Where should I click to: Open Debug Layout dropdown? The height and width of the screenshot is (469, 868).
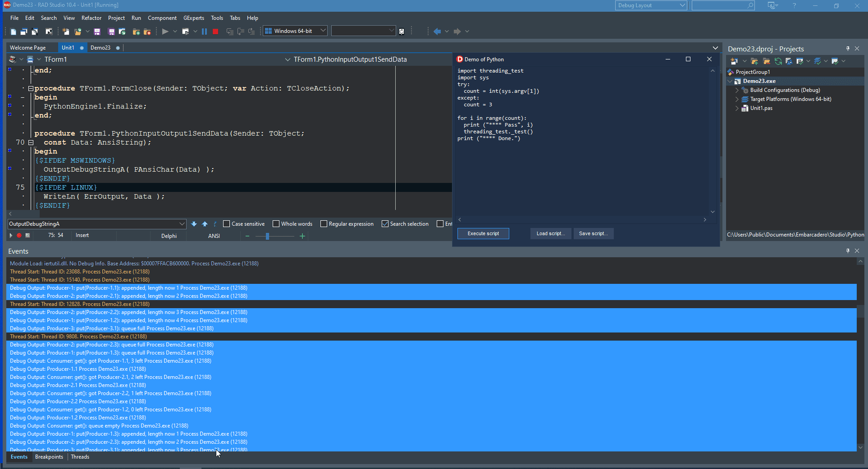click(682, 5)
